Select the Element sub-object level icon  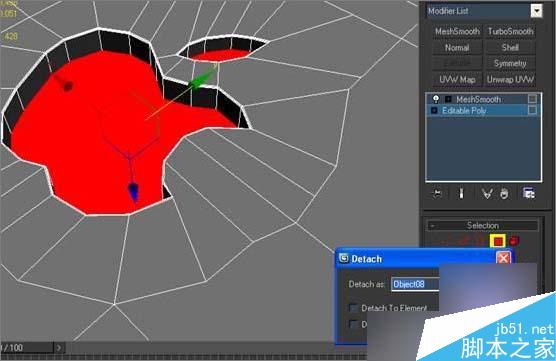514,241
